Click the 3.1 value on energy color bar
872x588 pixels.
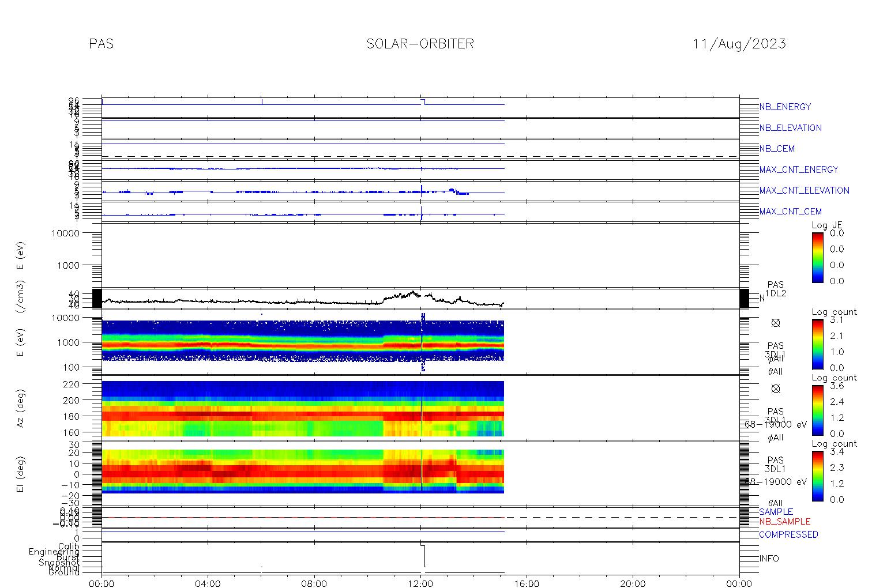coord(837,320)
